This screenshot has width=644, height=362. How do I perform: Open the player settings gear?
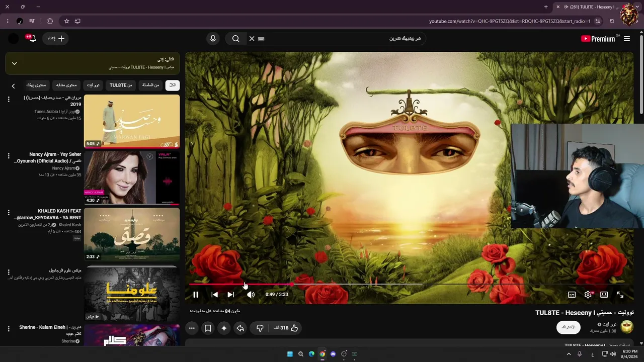[588, 295]
